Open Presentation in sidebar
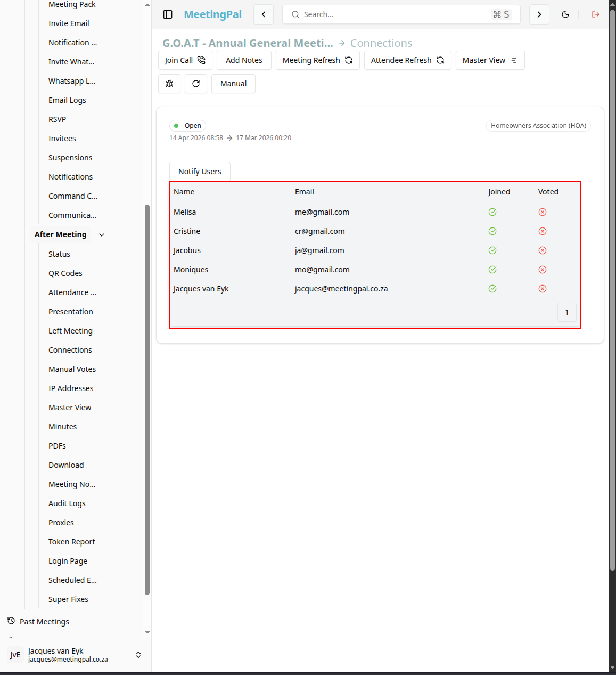Viewport: 616px width, 675px height. click(70, 312)
